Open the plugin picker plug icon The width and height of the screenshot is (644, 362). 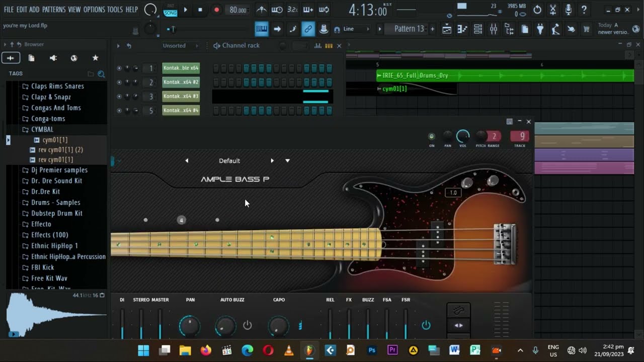[540, 29]
